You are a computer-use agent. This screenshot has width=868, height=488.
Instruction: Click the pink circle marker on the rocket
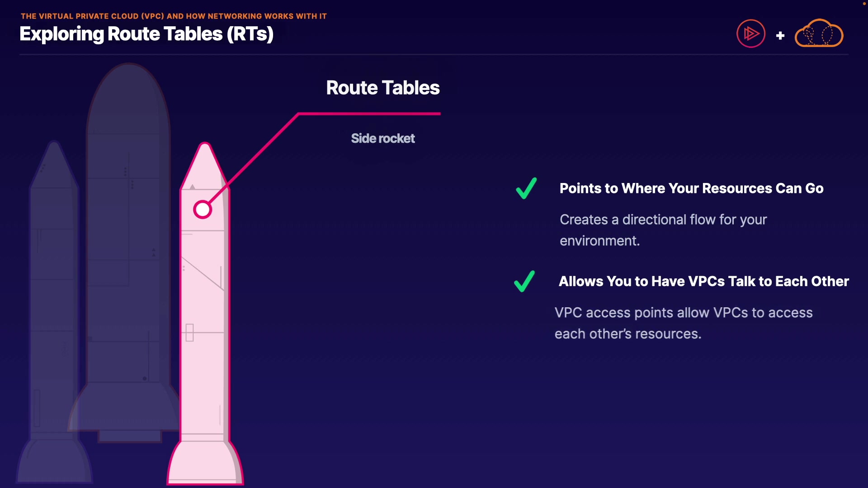203,210
